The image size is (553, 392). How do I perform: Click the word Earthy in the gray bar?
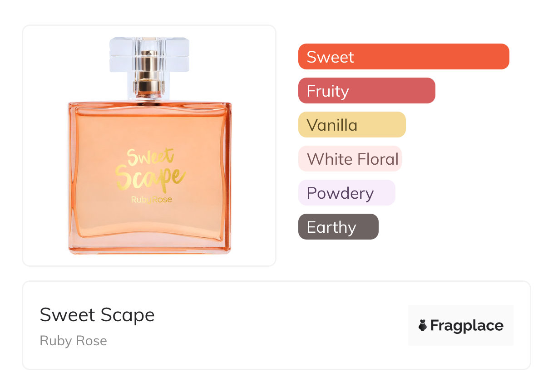[x=331, y=227]
